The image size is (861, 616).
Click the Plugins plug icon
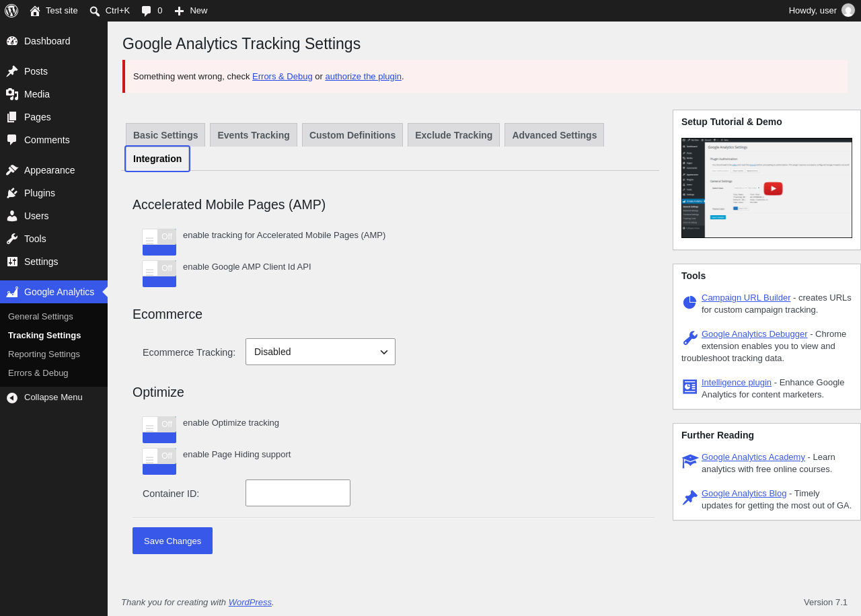(12, 193)
